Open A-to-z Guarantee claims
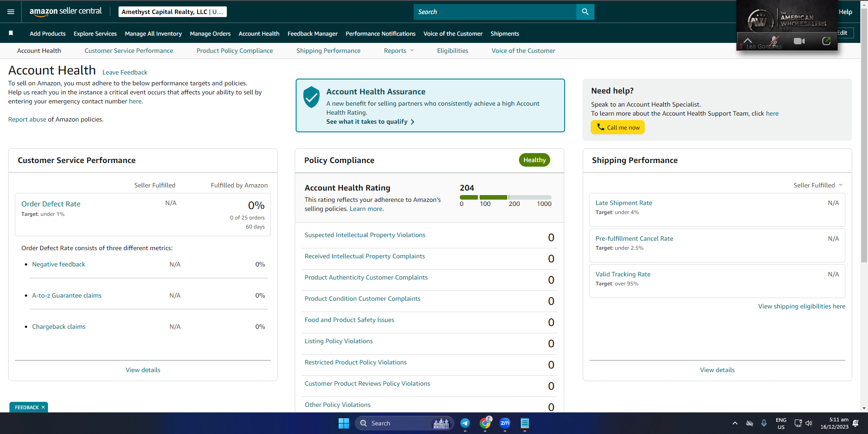Image resolution: width=868 pixels, height=434 pixels. pos(67,295)
